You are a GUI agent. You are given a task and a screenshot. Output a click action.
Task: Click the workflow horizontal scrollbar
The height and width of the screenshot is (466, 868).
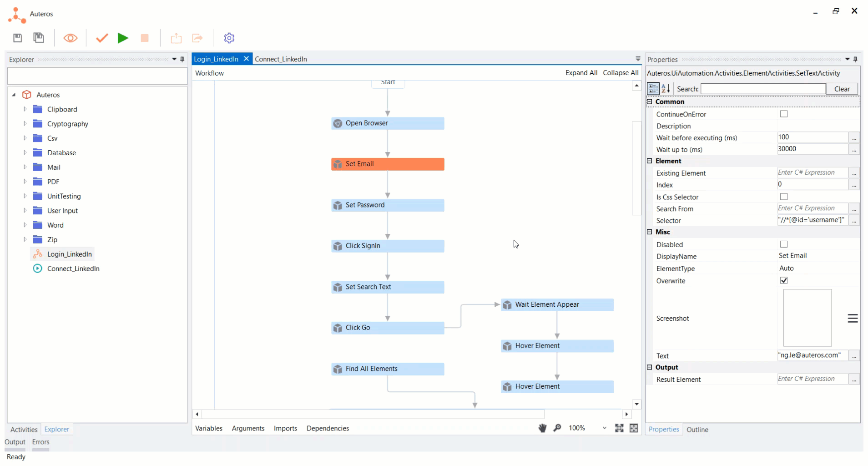tap(373, 414)
